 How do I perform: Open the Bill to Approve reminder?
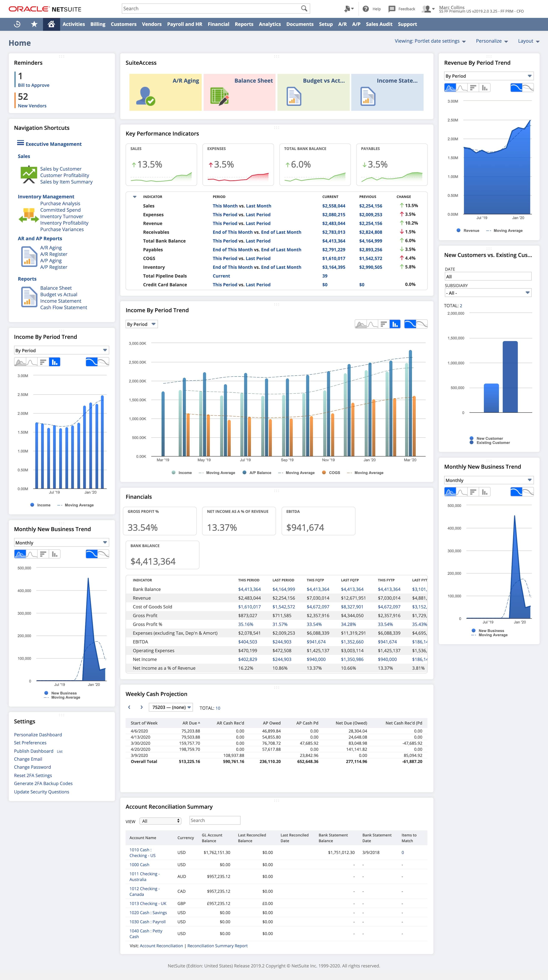point(33,85)
